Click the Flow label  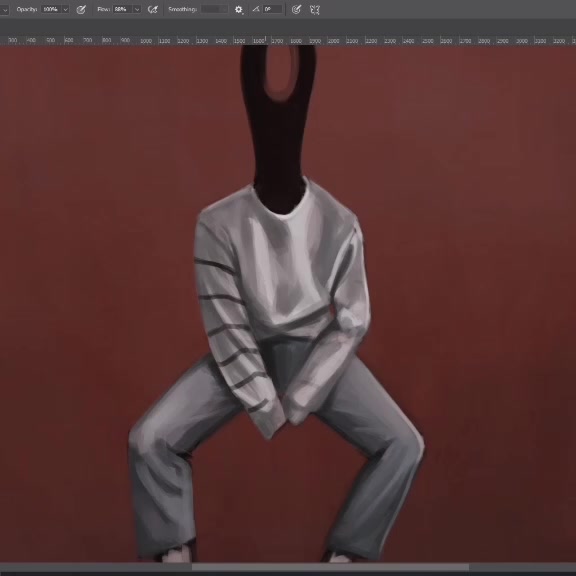point(104,9)
